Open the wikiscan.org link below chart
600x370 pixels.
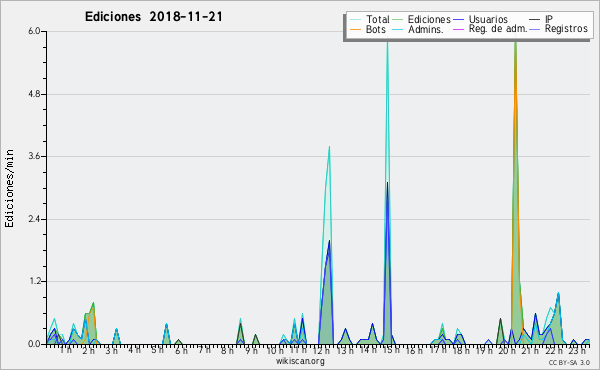(300, 361)
